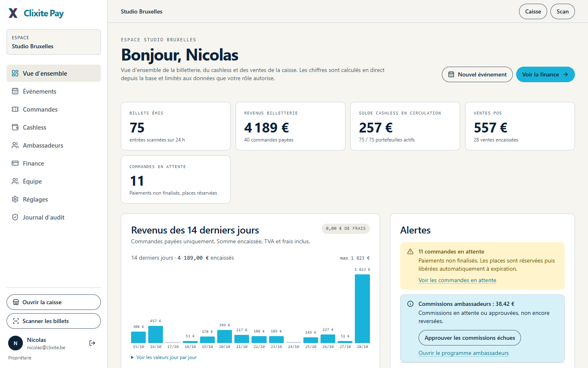Click the Revenus billetterie card
Screen dimensions: 588x368
click(x=290, y=126)
